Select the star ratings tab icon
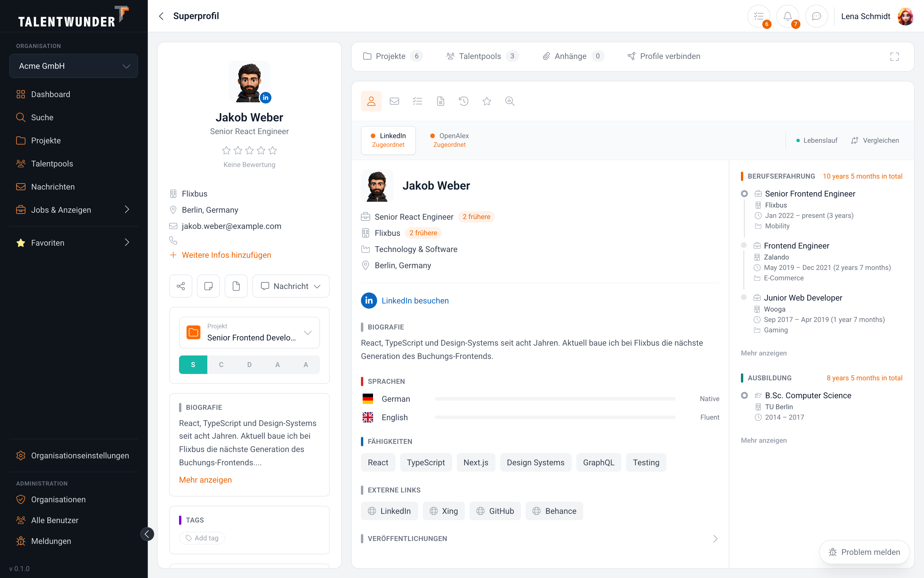This screenshot has height=578, width=924. [x=487, y=101]
